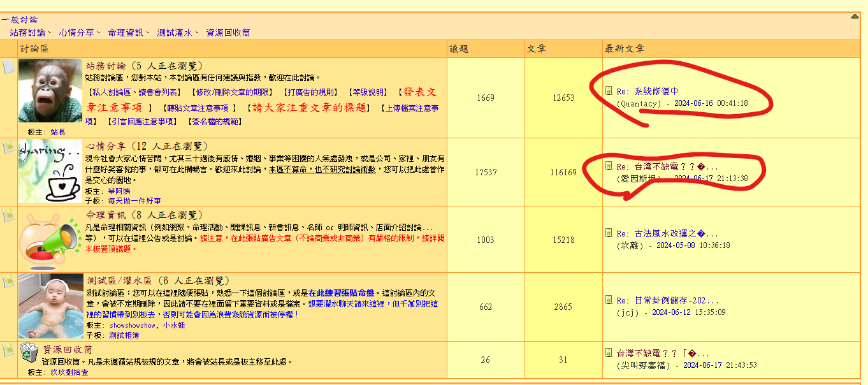Viewport: 868px width, 385px height.
Task: Select 資源回收筒 in the top sub-forum navigation
Action: [x=228, y=33]
